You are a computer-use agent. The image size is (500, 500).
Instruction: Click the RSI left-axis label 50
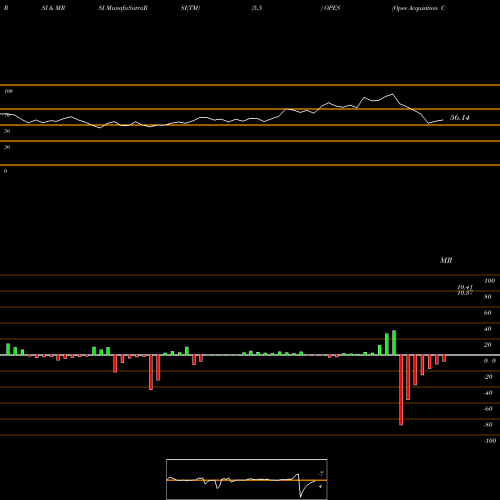coord(7,131)
